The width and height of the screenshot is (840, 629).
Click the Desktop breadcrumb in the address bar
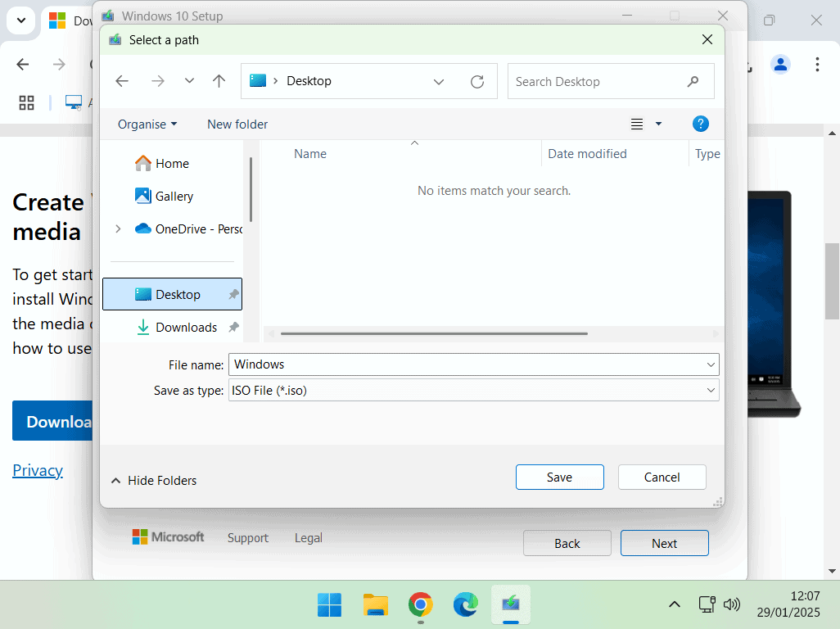click(x=309, y=81)
